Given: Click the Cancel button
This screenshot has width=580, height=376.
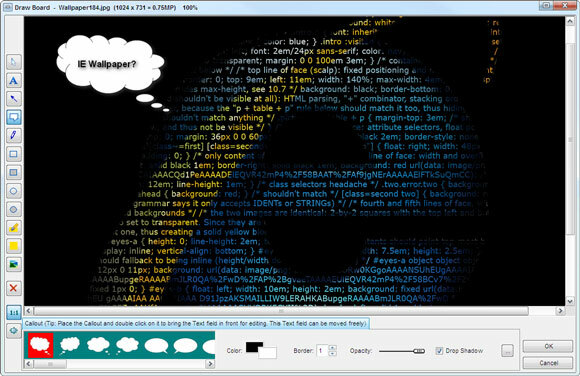Looking at the screenshot, I should [x=548, y=363].
